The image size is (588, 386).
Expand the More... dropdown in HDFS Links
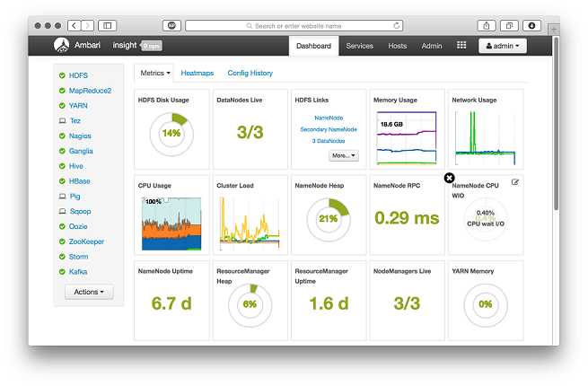344,155
